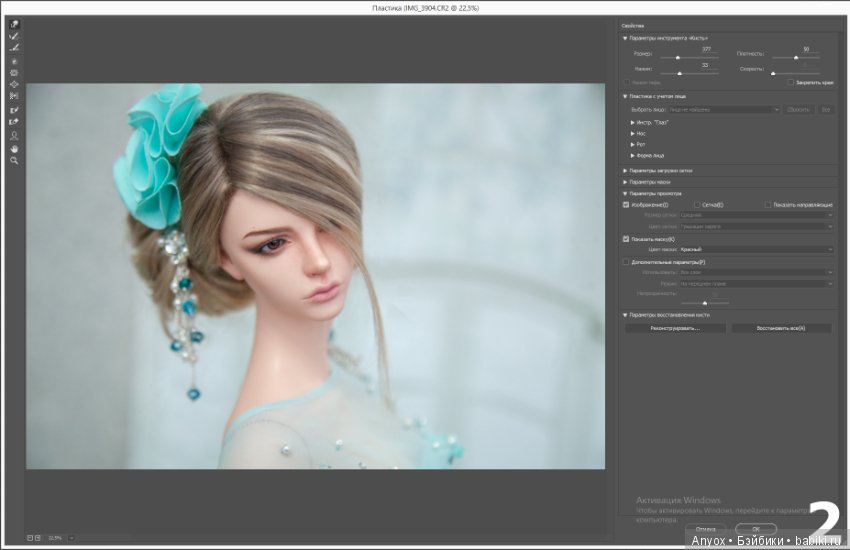The height and width of the screenshot is (550, 850).
Task: Select the Thaw Mask tool
Action: (x=14, y=122)
